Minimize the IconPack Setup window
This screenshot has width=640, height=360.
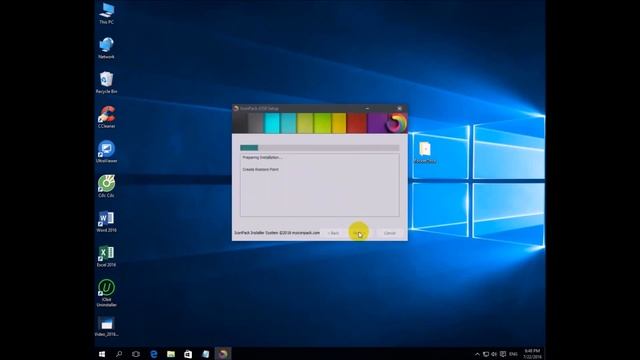click(367, 108)
